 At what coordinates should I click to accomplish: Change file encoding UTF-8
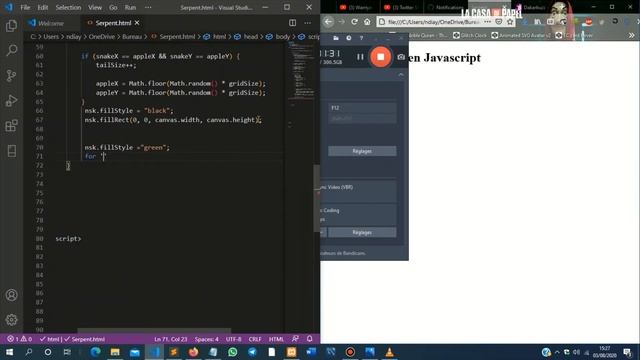(x=233, y=339)
